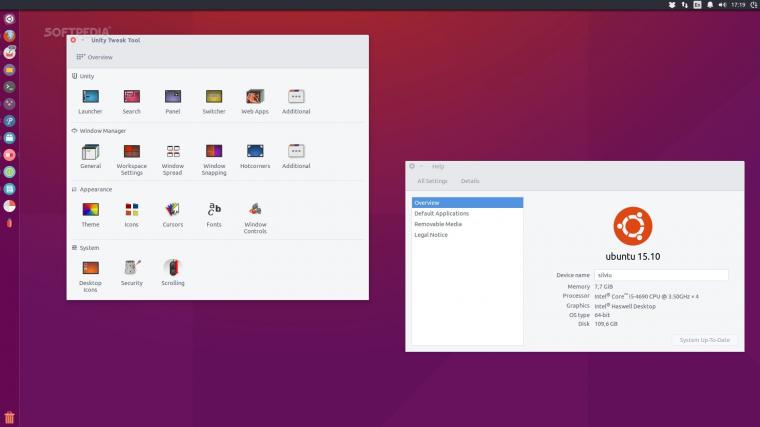Launch Firefox from the launcher dock
The image size is (760, 427).
(x=9, y=36)
